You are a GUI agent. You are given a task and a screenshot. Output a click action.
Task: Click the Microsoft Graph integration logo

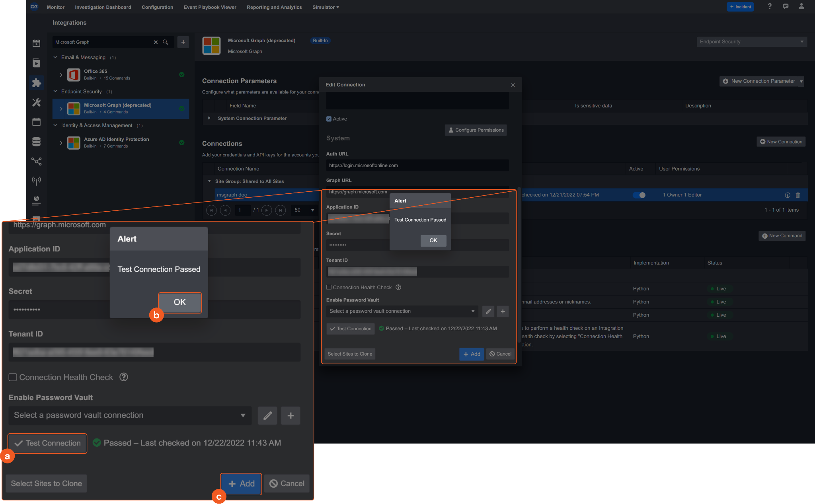pos(211,46)
